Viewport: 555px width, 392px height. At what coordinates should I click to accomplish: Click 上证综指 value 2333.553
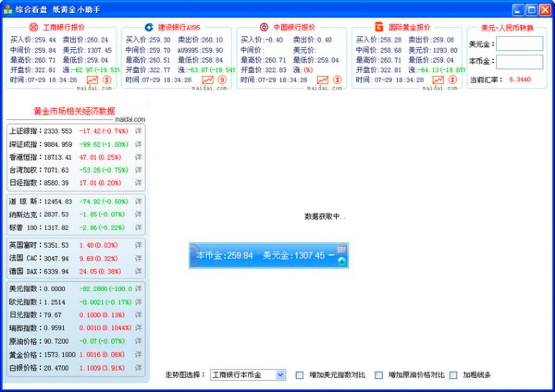[x=58, y=131]
